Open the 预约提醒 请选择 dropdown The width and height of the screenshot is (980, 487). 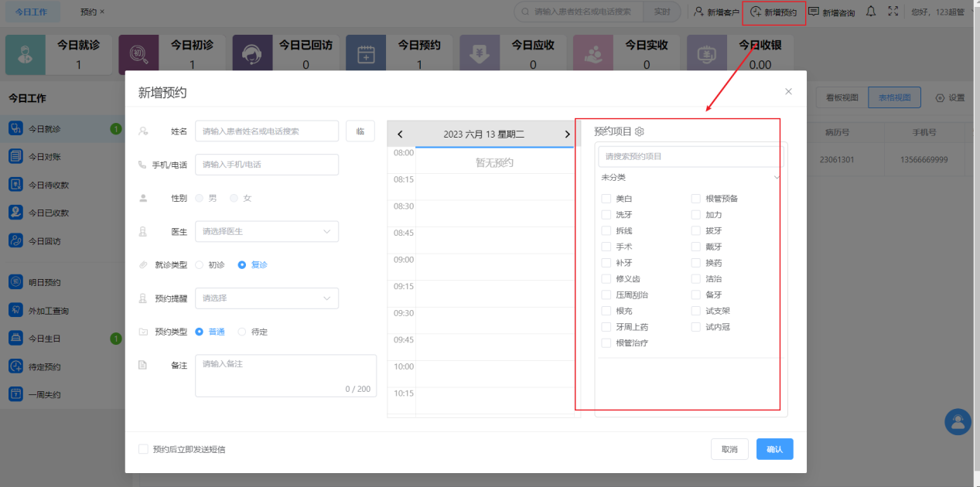pos(267,298)
